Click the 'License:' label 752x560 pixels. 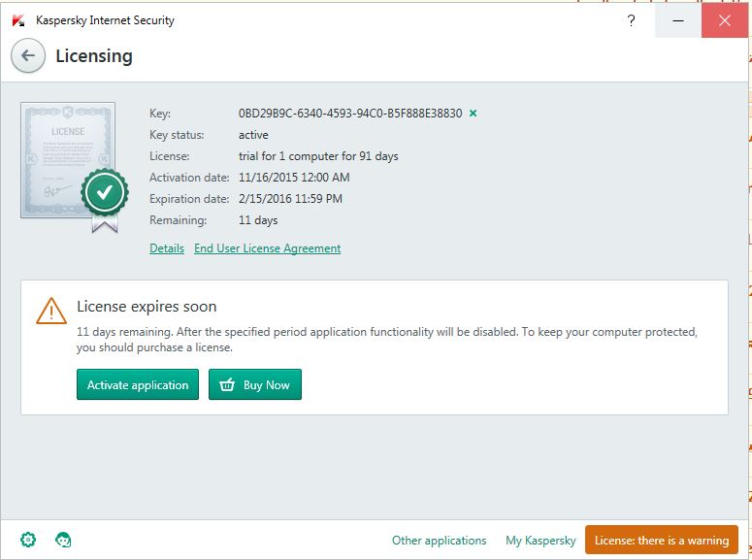click(x=169, y=156)
